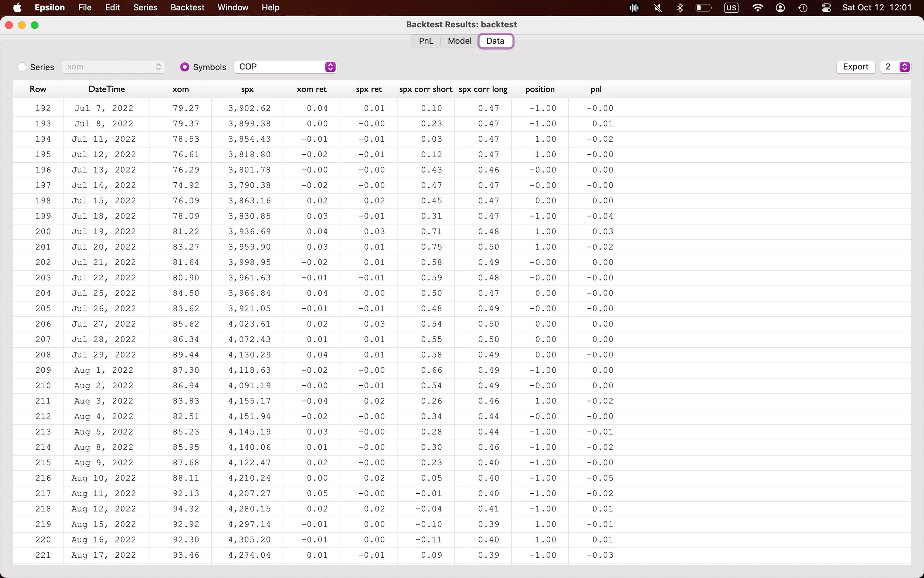Open the xom series dropdown

pyautogui.click(x=113, y=67)
